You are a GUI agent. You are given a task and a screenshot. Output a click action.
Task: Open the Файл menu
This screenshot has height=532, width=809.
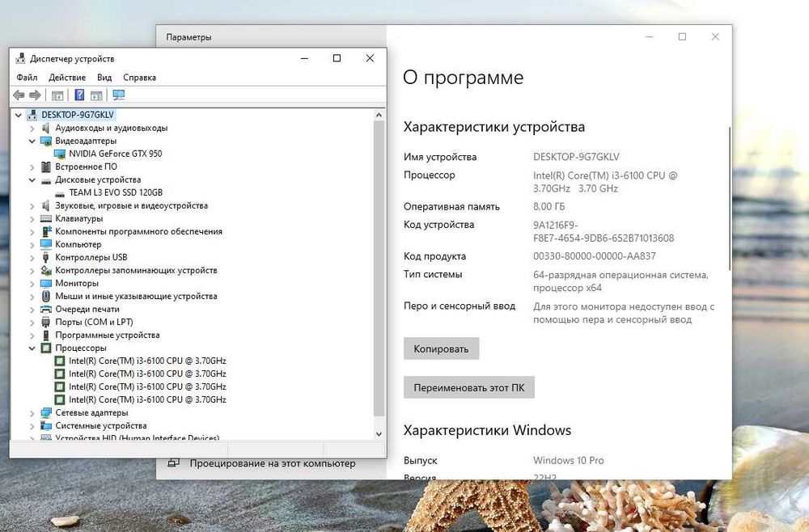(x=27, y=78)
